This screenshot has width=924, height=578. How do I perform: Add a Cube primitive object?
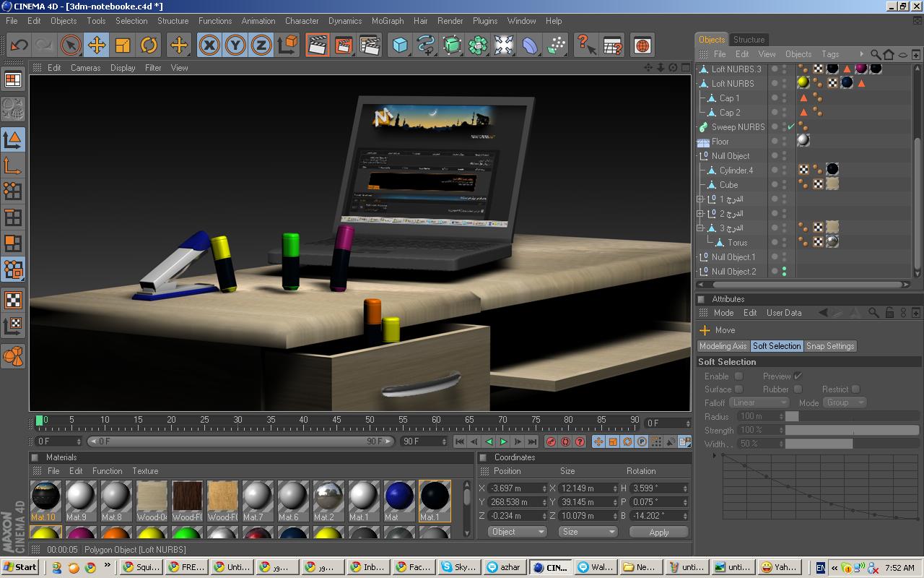(400, 46)
